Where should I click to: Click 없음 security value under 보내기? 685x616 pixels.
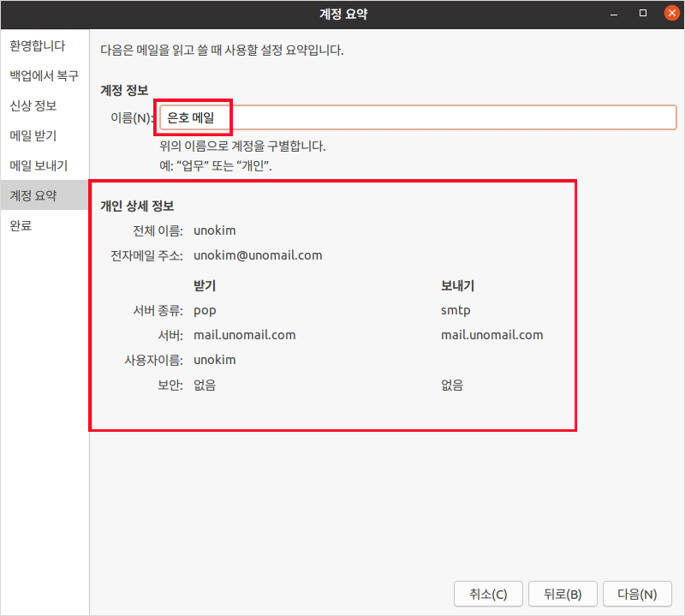(452, 385)
